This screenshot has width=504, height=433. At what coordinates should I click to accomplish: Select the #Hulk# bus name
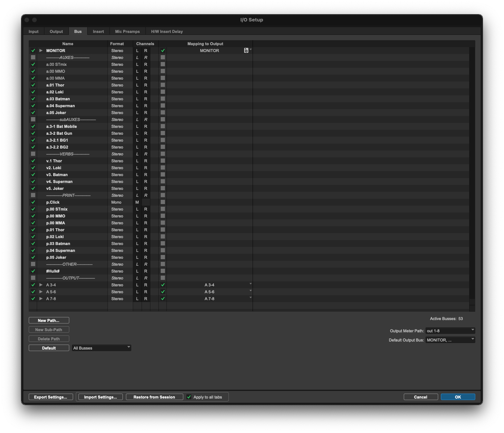click(53, 271)
